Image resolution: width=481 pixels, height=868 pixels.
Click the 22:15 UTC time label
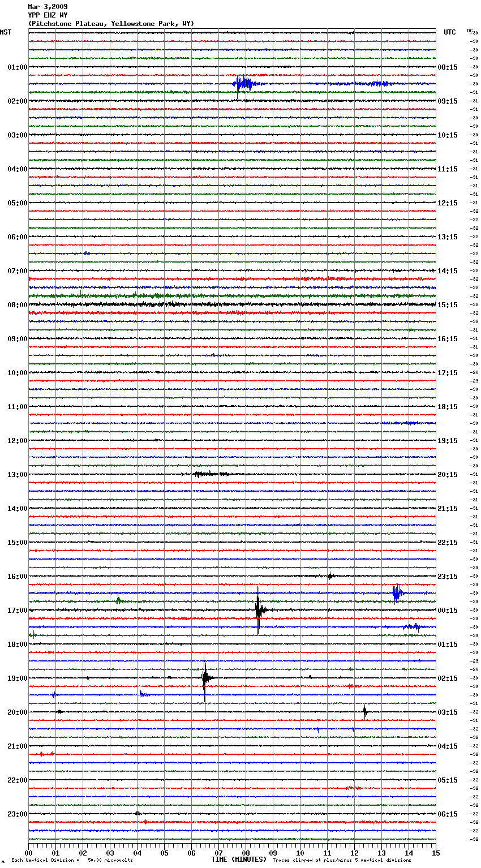pyautogui.click(x=448, y=543)
